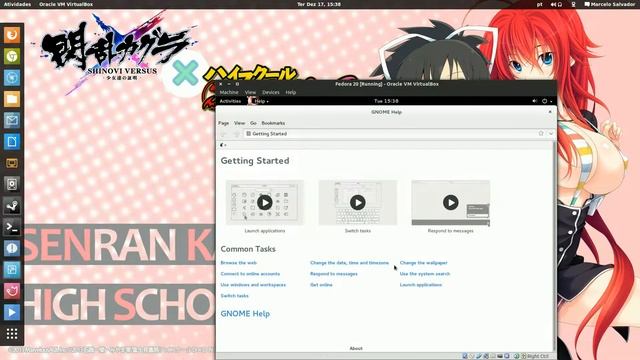Open Use the system search link
Viewport: 640px width, 360px height.
point(425,274)
